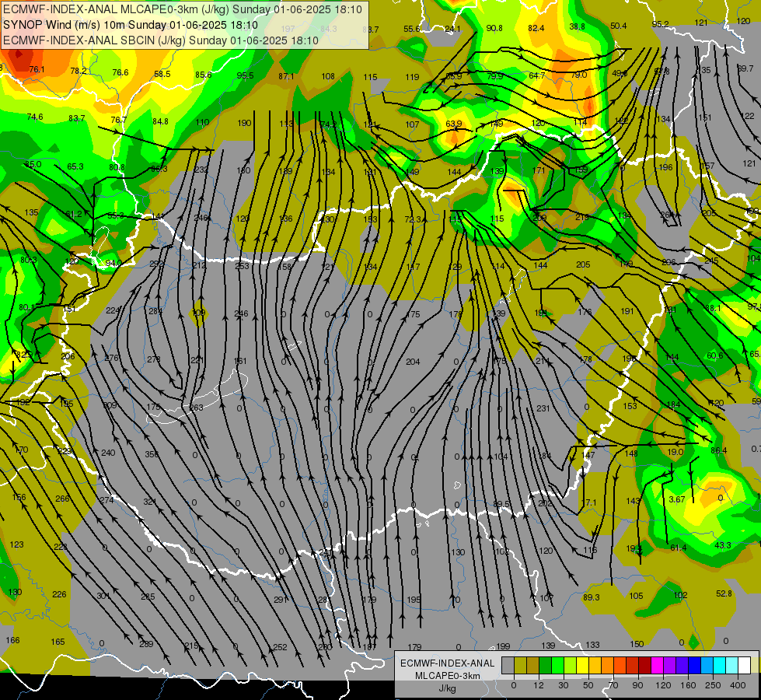Pick the bright green legend swatch
The width and height of the screenshot is (761, 700).
557,665
